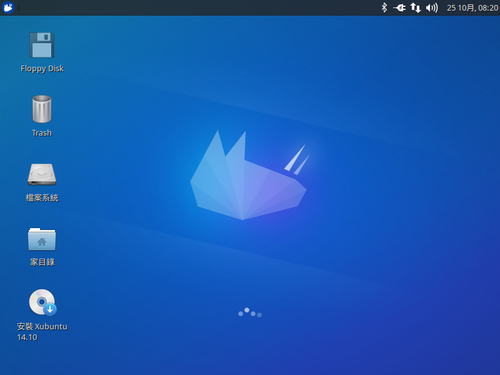Click the "Trash" text label

(x=42, y=133)
